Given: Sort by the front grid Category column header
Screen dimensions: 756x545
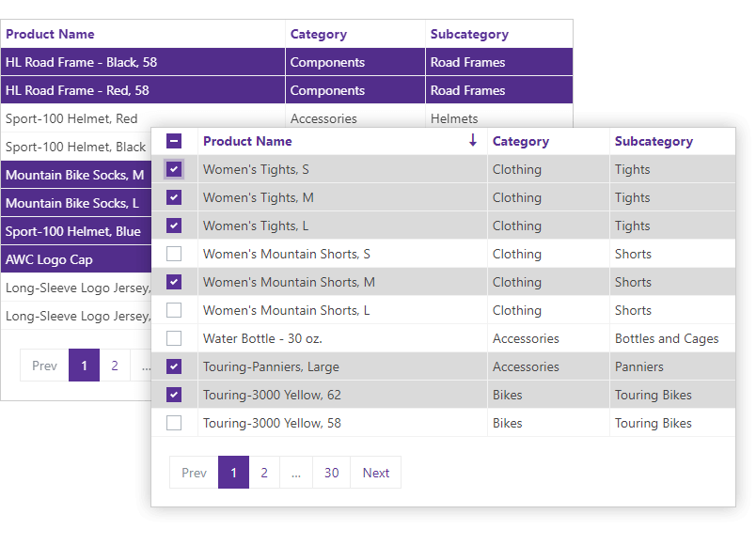Looking at the screenshot, I should click(521, 141).
